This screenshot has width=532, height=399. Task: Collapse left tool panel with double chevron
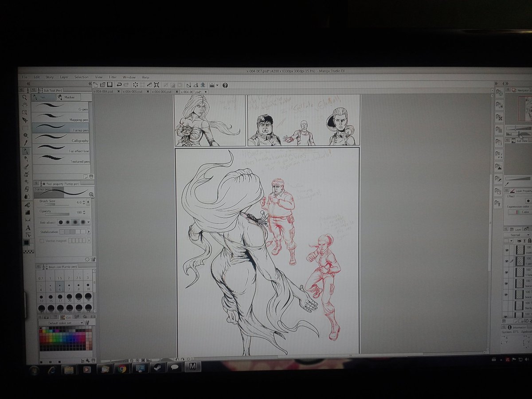(x=28, y=83)
